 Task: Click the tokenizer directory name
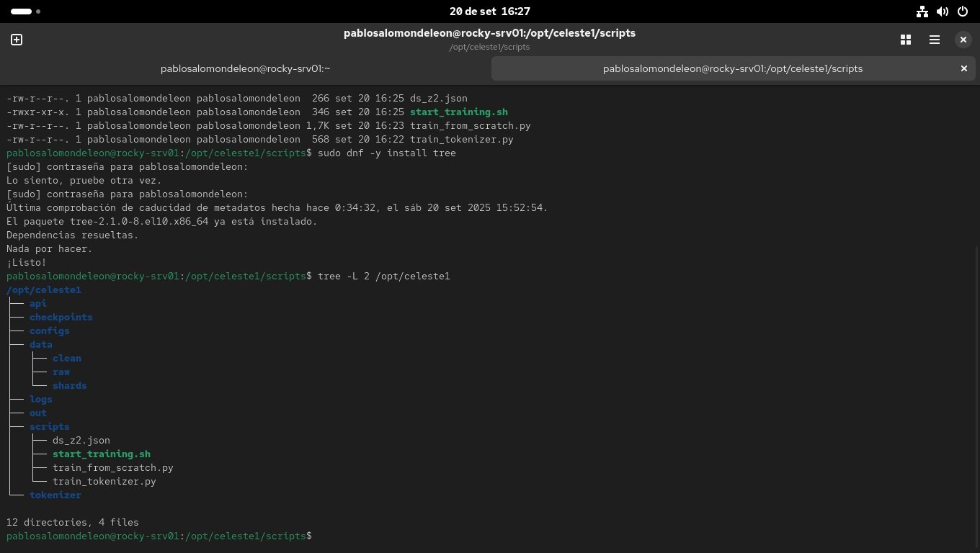pyautogui.click(x=55, y=495)
